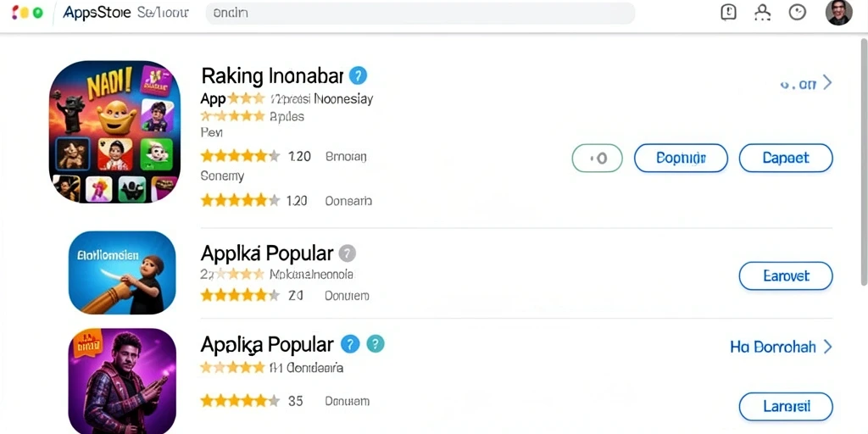This screenshot has height=434, width=868.
Task: Expand the chevron at top right of first app
Action: click(x=827, y=83)
